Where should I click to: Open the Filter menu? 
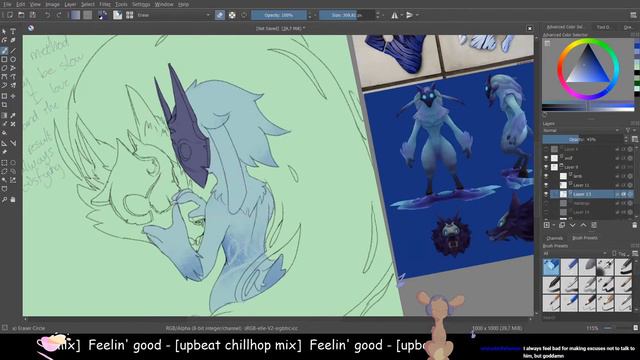(x=105, y=4)
